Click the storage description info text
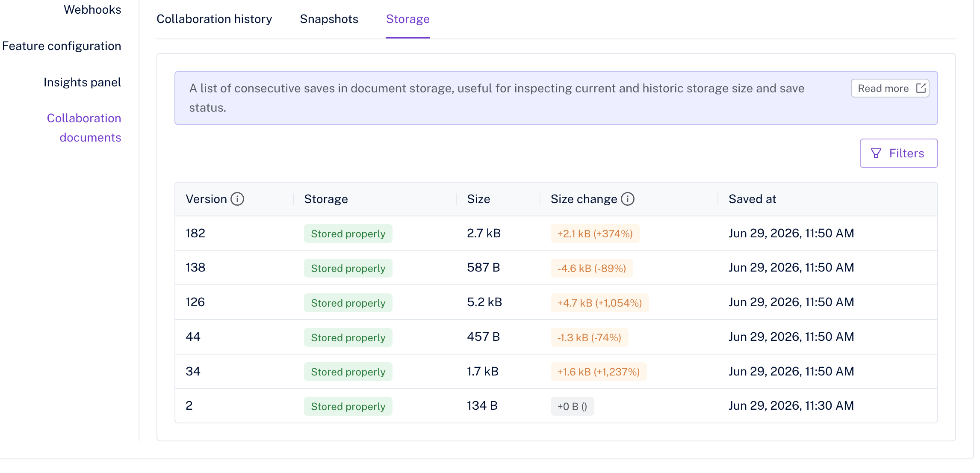The height and width of the screenshot is (473, 980). point(497,98)
